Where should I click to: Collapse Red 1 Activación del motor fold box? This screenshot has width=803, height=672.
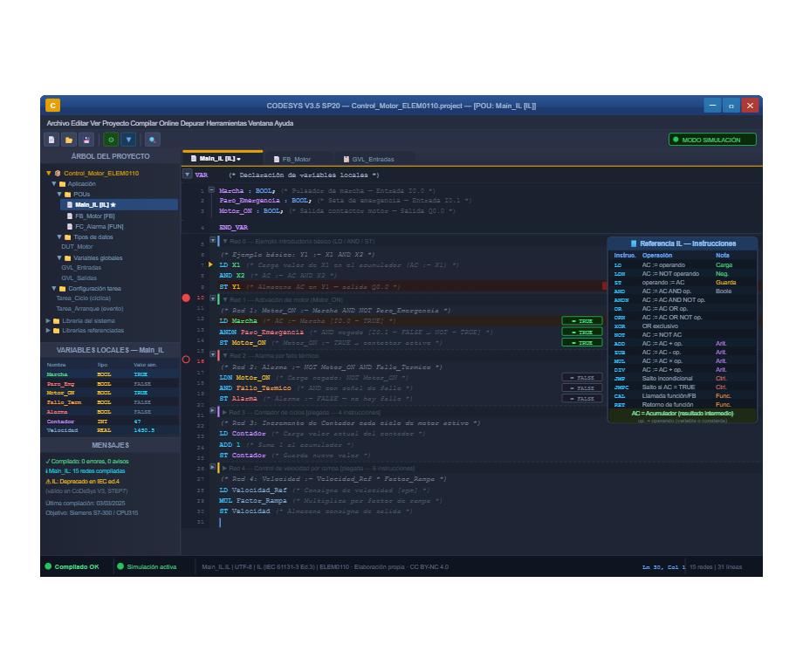point(212,298)
